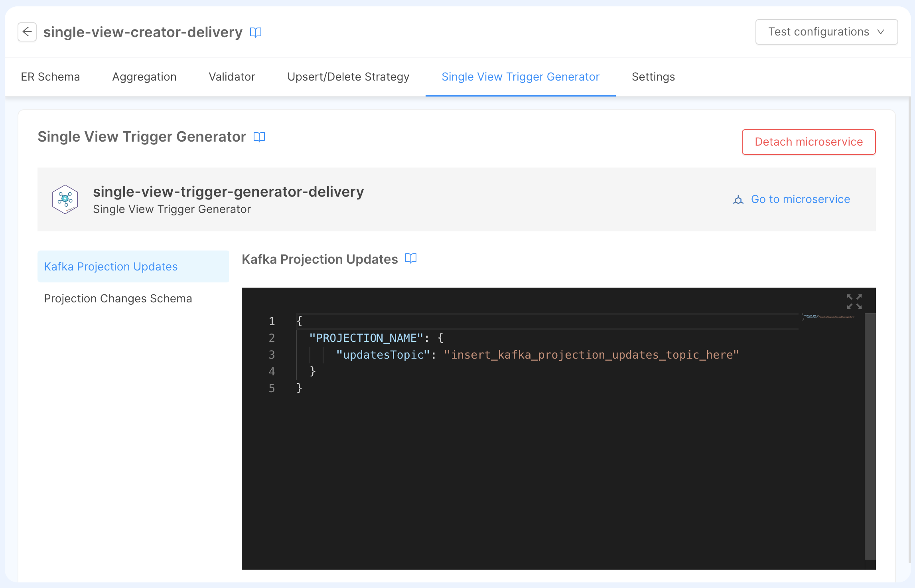Image resolution: width=915 pixels, height=588 pixels.
Task: Follow the Go to microservice link
Action: coord(800,199)
